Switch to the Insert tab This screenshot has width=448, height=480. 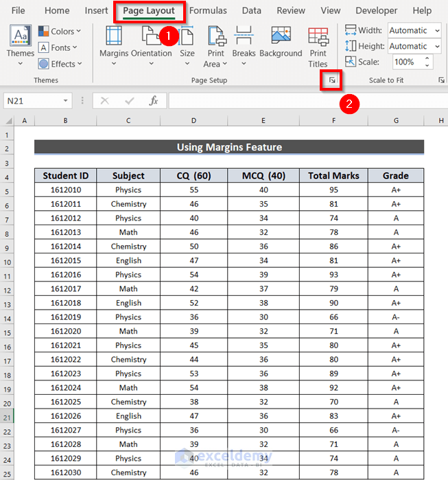point(96,10)
